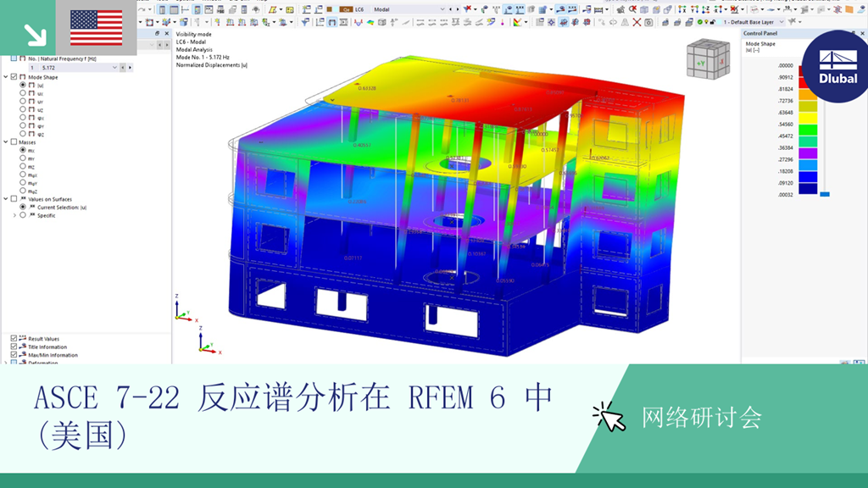Click the magnifier with red X icon
The width and height of the screenshot is (868, 488).
632,9
